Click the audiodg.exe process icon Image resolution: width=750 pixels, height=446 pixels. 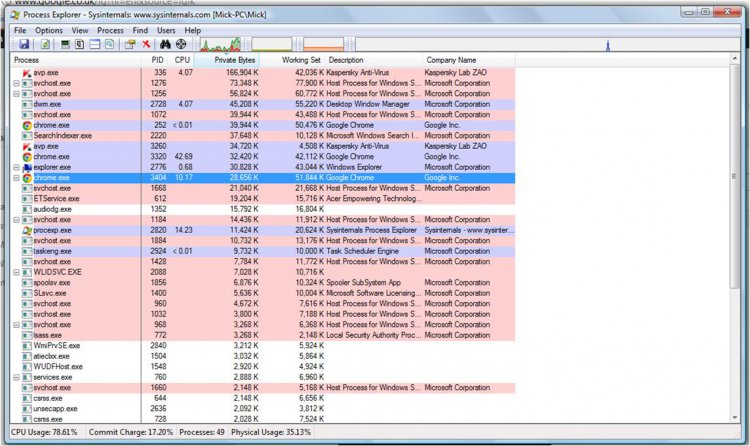pos(27,209)
